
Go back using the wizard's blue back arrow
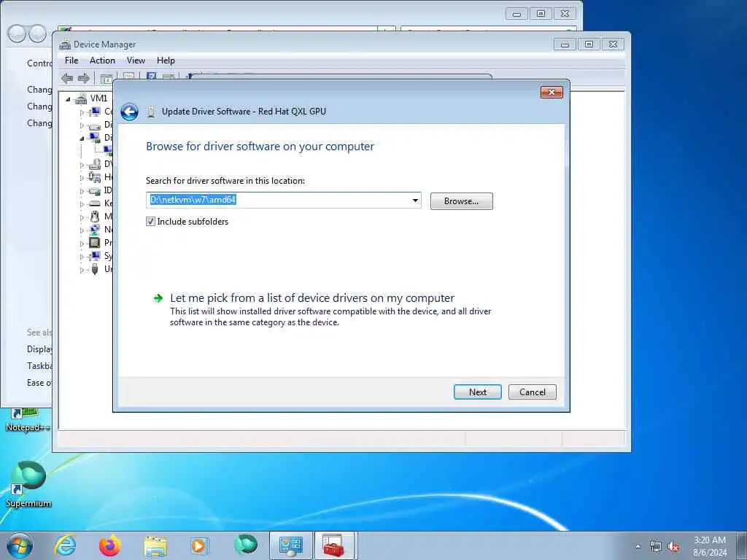click(x=129, y=112)
